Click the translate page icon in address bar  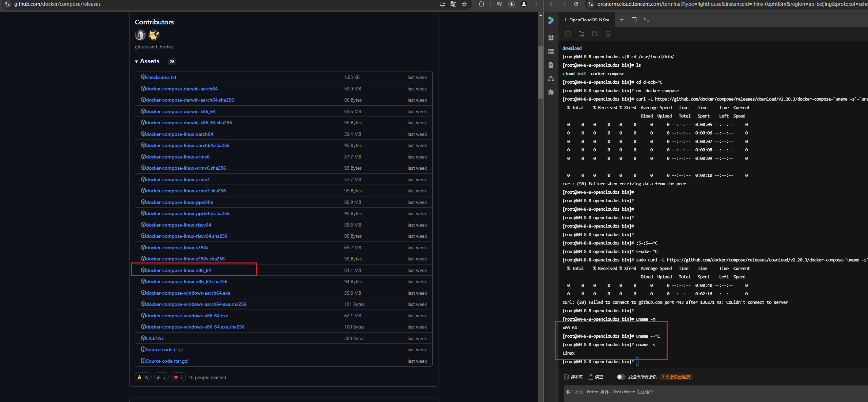tap(453, 4)
